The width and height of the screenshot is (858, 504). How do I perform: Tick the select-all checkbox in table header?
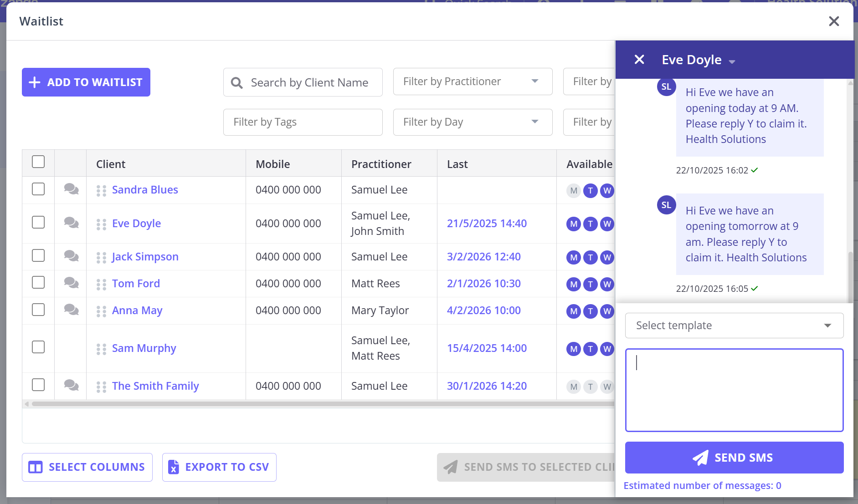click(x=38, y=162)
